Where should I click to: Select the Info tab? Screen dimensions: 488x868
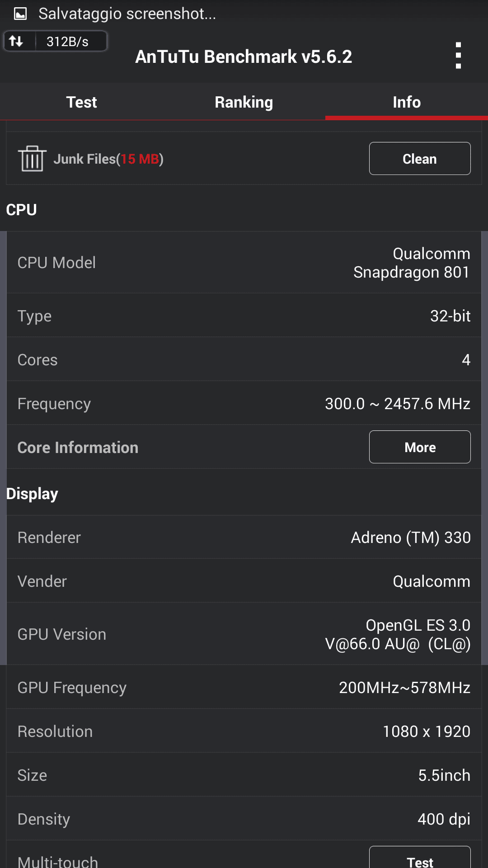pyautogui.click(x=407, y=102)
